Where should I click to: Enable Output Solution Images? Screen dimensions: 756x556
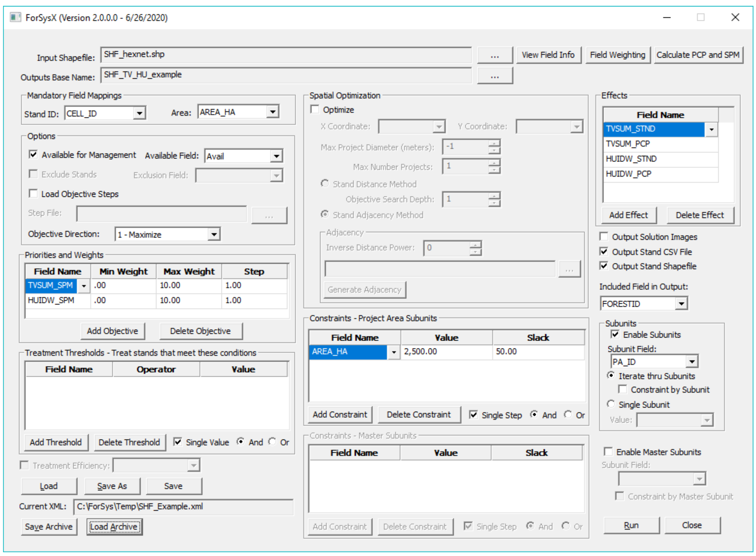tap(604, 237)
